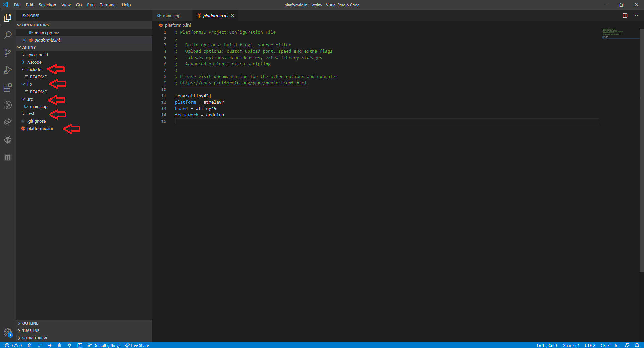This screenshot has height=348, width=644.
Task: Open the Help menu
Action: pos(126,5)
